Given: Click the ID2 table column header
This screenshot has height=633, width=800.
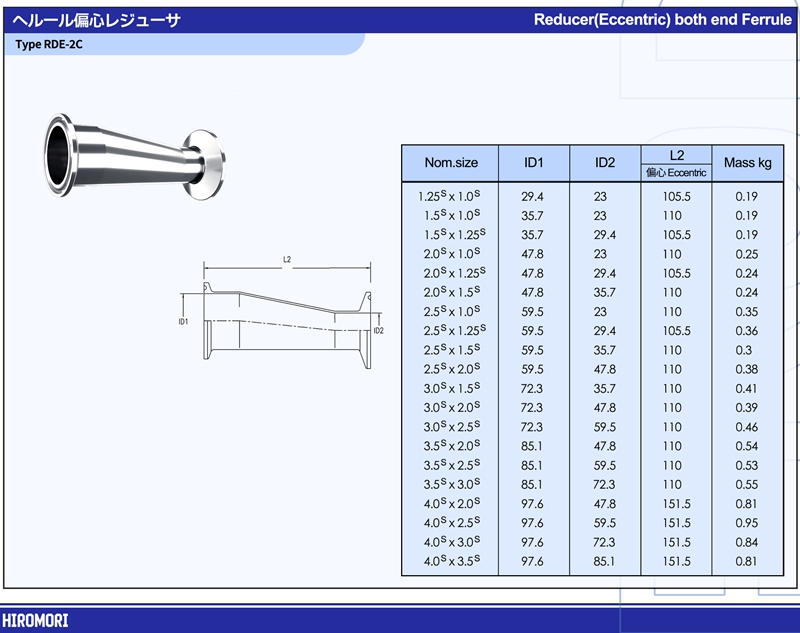Looking at the screenshot, I should click(604, 163).
